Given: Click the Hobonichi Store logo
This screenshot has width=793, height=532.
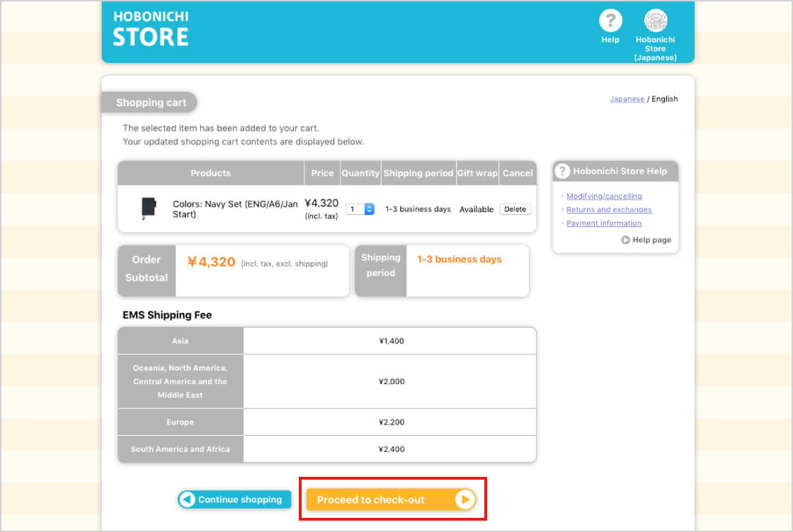Looking at the screenshot, I should [x=151, y=29].
